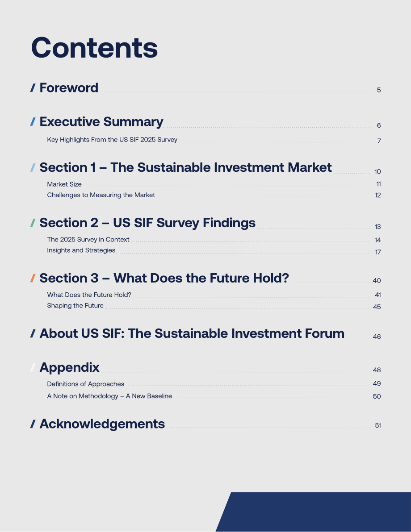
Task: Select Challenges to Measuring the Market
Action: coord(101,195)
